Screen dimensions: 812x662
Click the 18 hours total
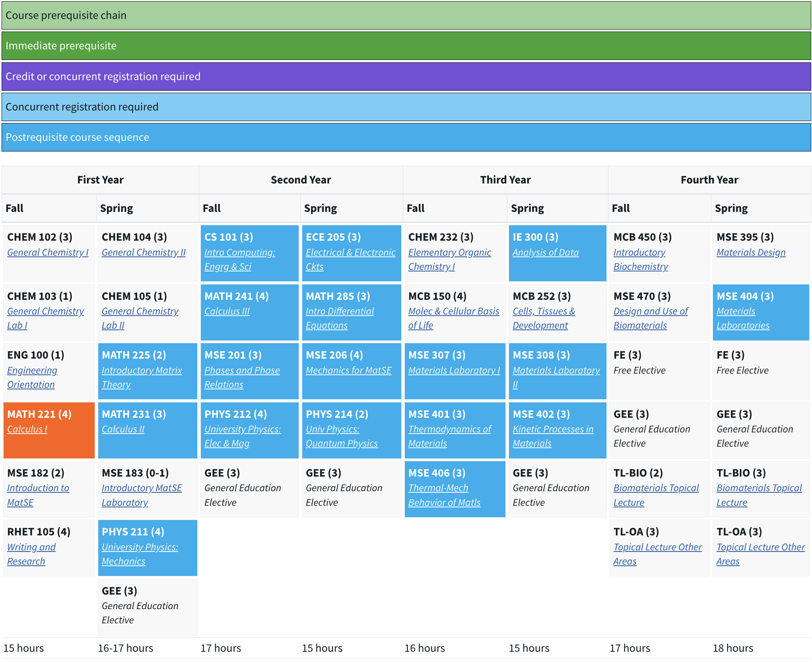coord(733,648)
